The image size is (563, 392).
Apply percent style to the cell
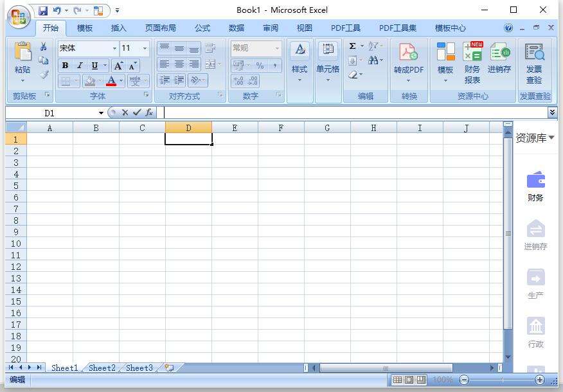point(260,66)
